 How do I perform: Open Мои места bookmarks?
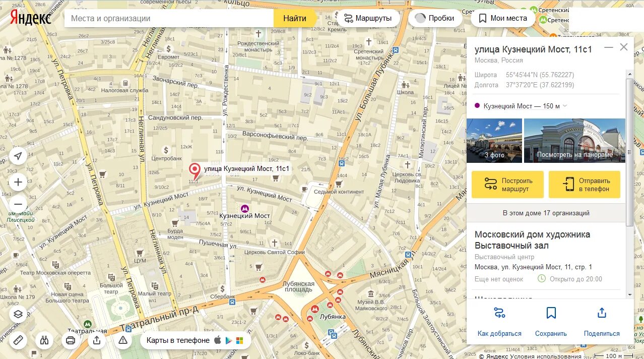[502, 18]
